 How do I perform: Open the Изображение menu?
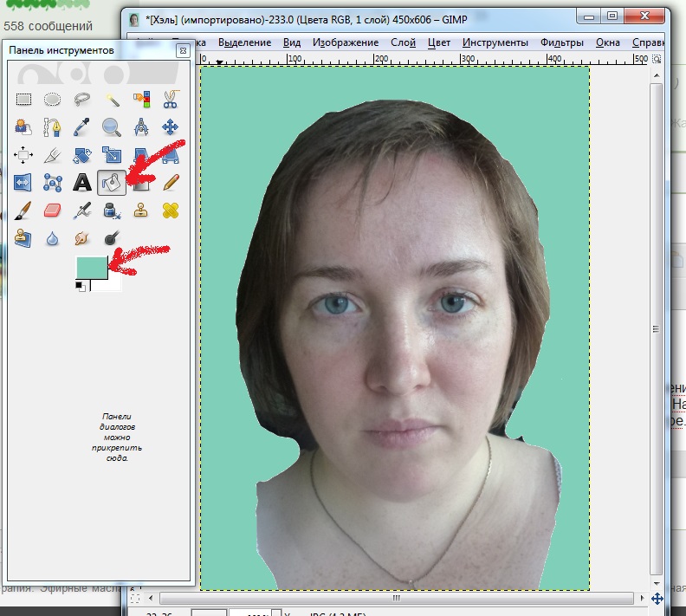346,42
